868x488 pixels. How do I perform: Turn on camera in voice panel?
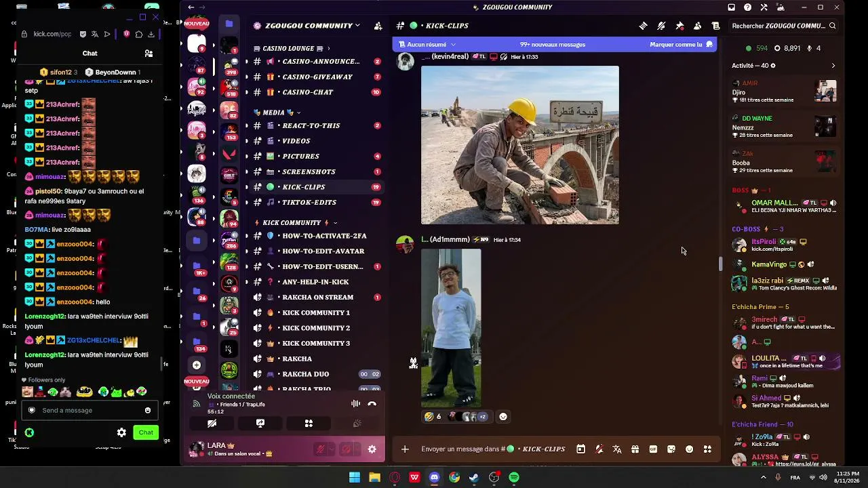click(212, 424)
